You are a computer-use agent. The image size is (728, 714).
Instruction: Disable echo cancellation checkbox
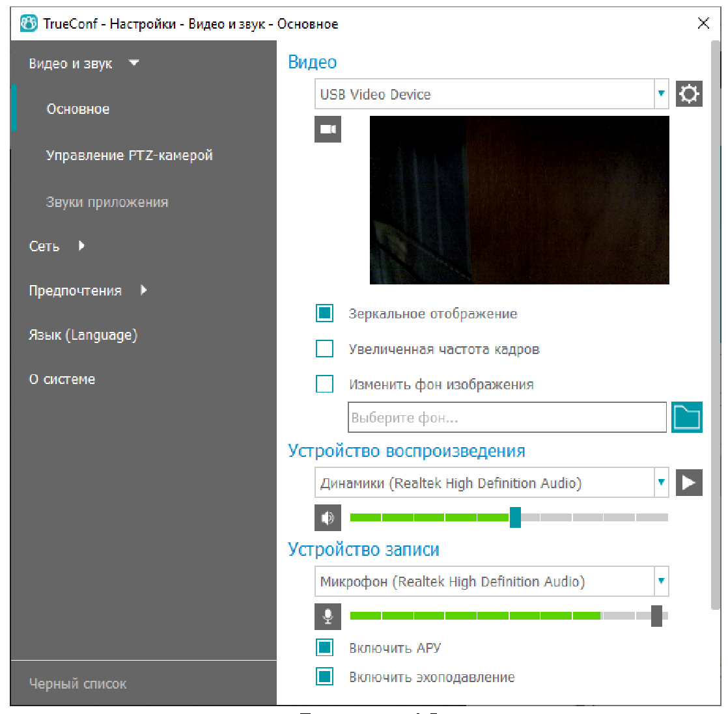pos(324,677)
